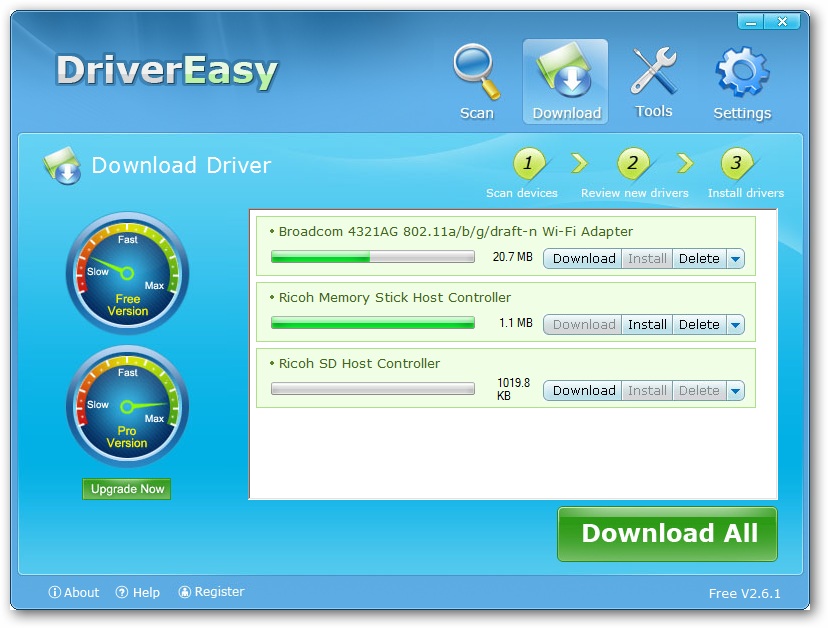This screenshot has width=828, height=628.
Task: Click the Free V2.6.1 version text
Action: [745, 594]
